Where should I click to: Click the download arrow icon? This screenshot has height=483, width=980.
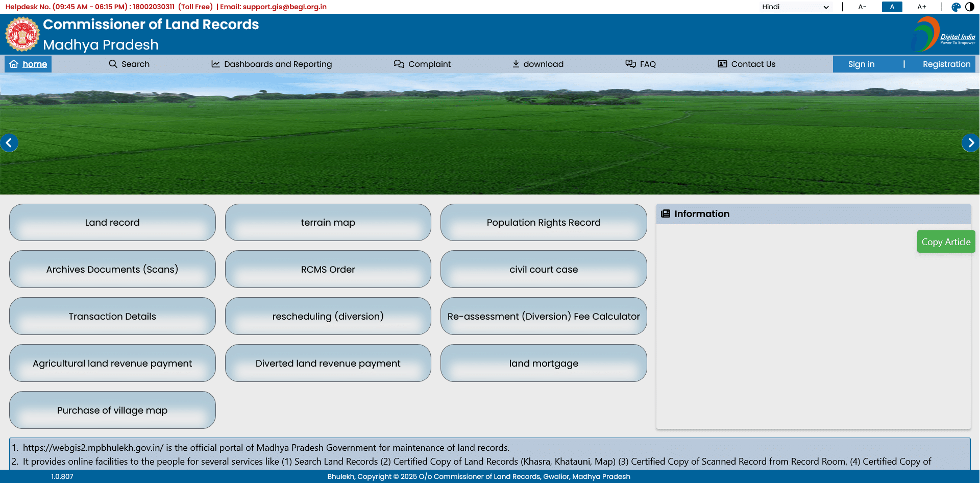coord(515,64)
